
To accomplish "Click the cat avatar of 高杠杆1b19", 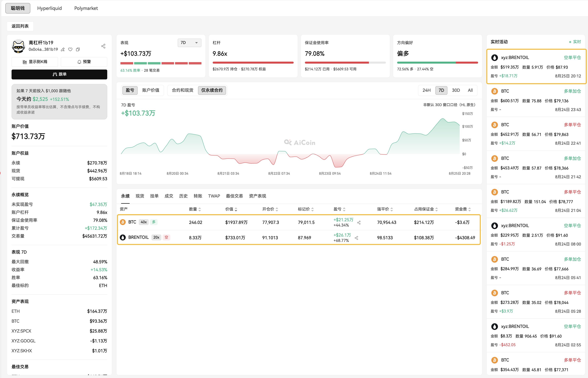I will tap(18, 46).
